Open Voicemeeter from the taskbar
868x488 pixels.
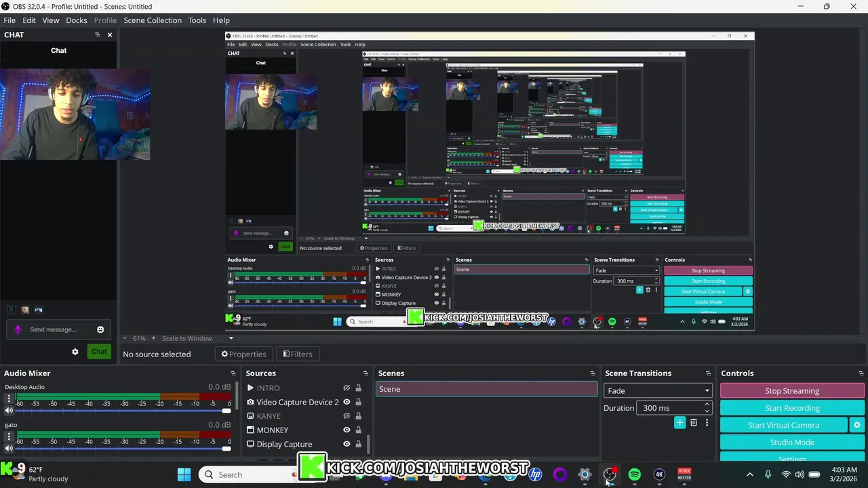(x=684, y=474)
